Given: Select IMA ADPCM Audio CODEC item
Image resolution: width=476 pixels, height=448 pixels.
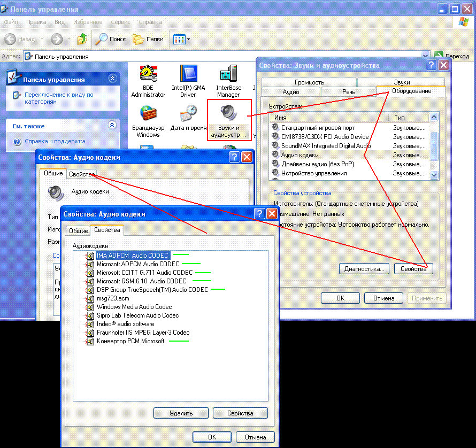Looking at the screenshot, I should point(132,255).
